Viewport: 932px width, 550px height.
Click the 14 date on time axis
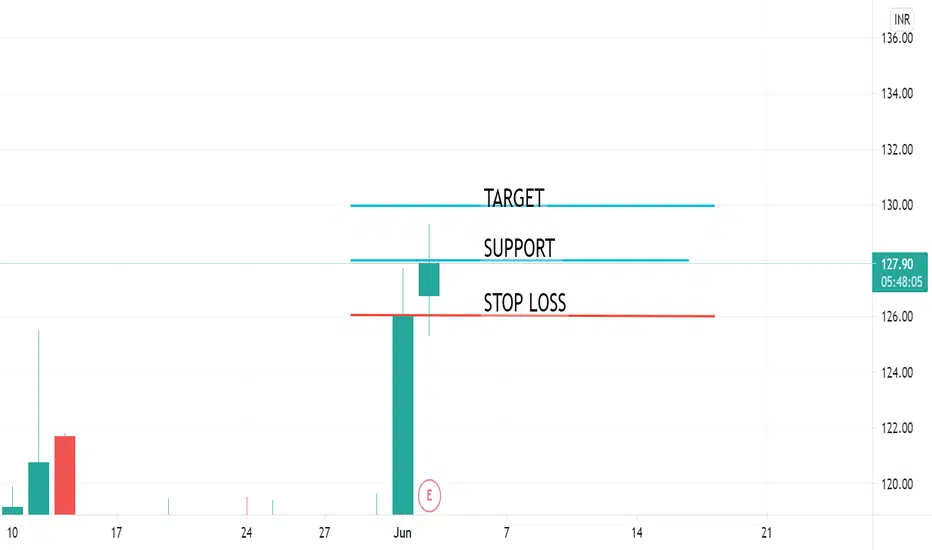637,533
